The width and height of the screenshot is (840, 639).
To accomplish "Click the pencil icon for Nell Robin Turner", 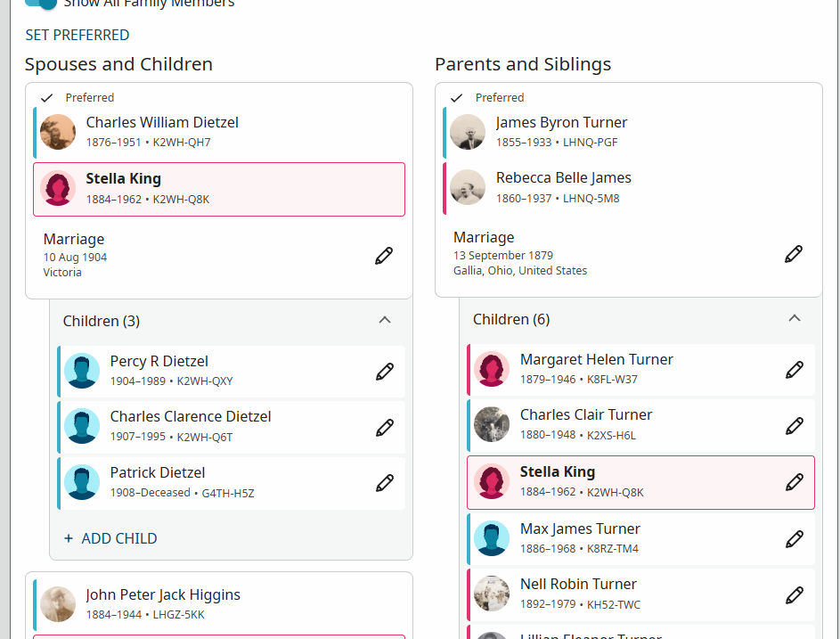I will (795, 594).
